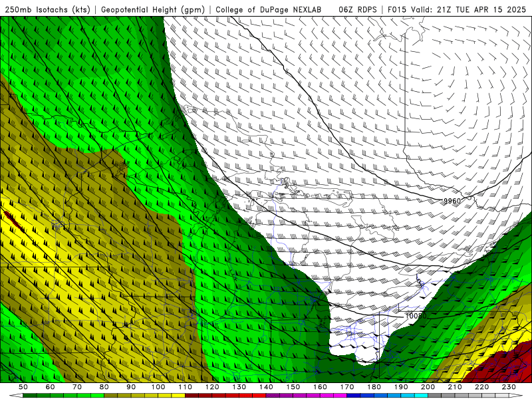
Task: Click the 'College of DuPage NEXLAB' label
Action: (269, 9)
